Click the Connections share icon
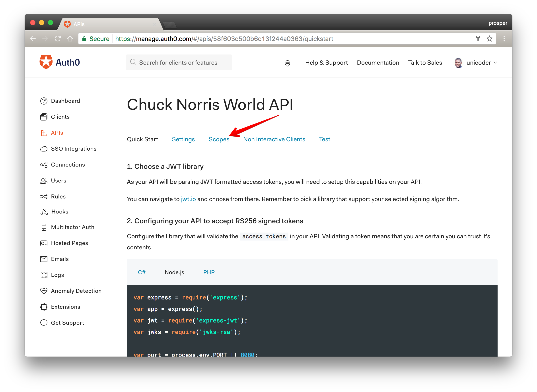Screen dimensions: 537x392 point(44,165)
